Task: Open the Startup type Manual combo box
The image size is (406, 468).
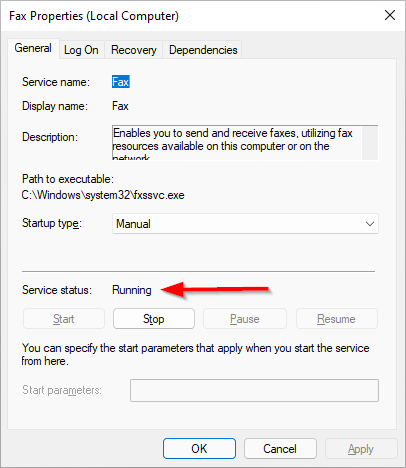Action: pos(245,224)
